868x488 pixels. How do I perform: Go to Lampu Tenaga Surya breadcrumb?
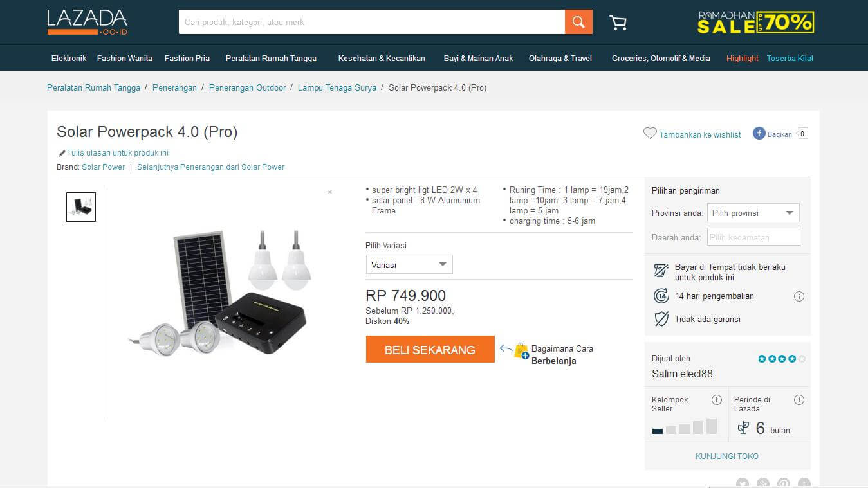point(337,87)
